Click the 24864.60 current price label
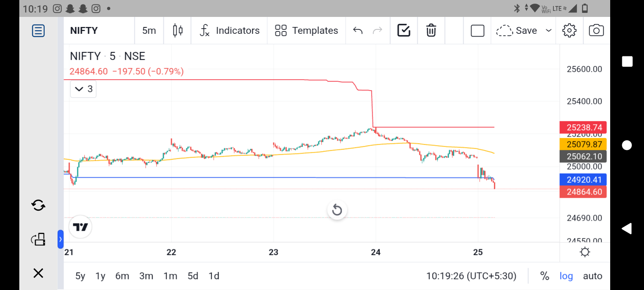Viewport: 644px width, 290px height. coord(583,192)
